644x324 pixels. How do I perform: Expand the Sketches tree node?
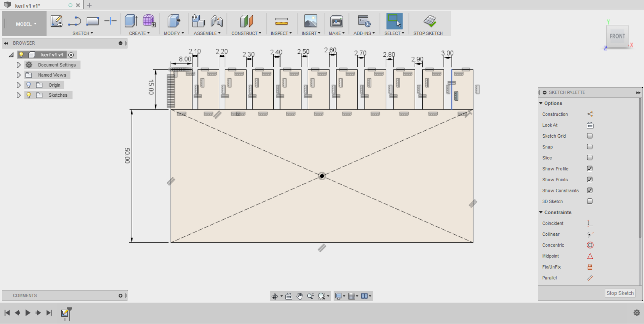pos(19,95)
